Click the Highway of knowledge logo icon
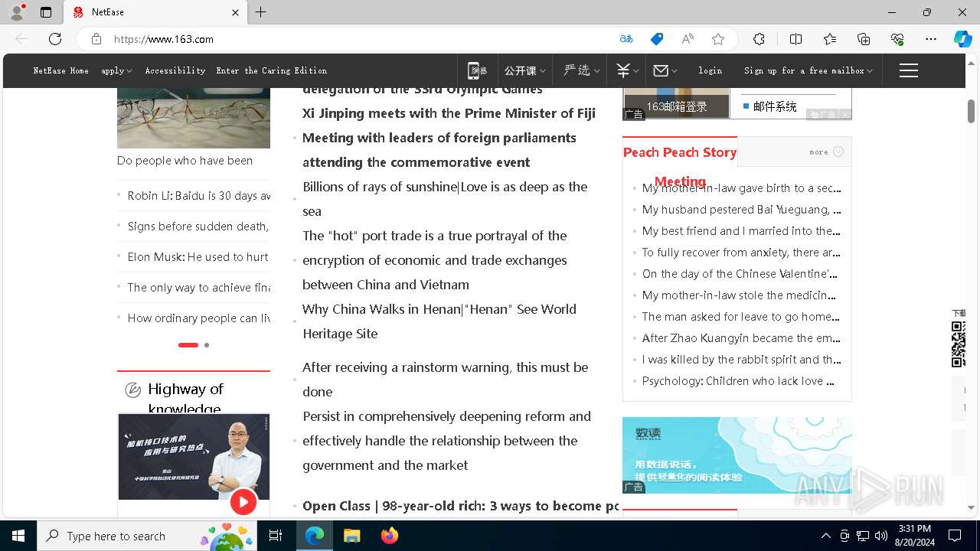This screenshot has height=551, width=980. pos(132,390)
